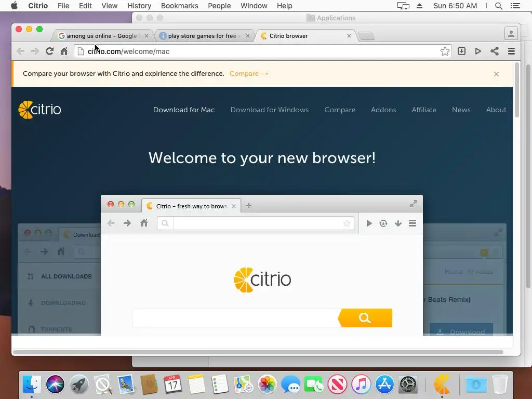Open the View menu
The width and height of the screenshot is (532, 399).
click(109, 6)
